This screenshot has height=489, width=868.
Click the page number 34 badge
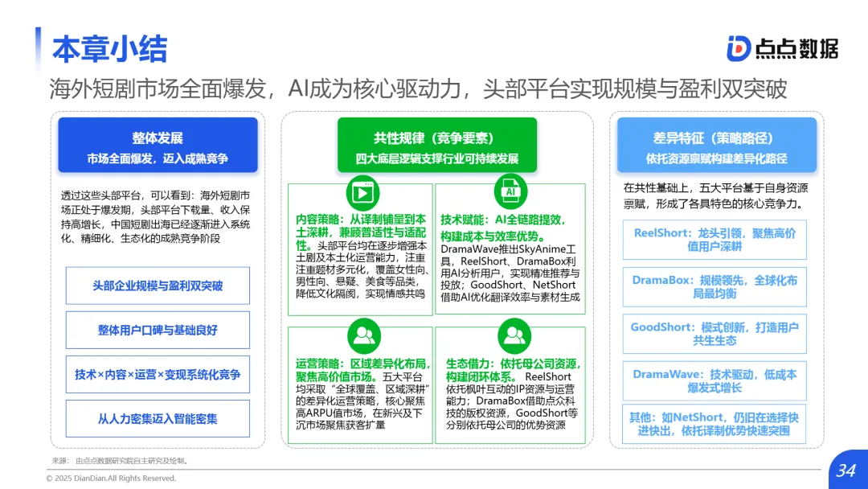[x=846, y=471]
